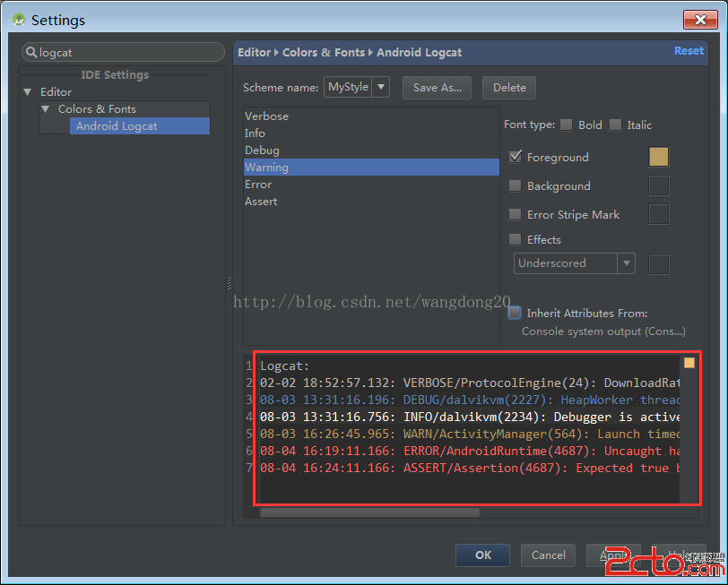Image resolution: width=728 pixels, height=585 pixels.
Task: Select Verbose log level
Action: click(371, 116)
